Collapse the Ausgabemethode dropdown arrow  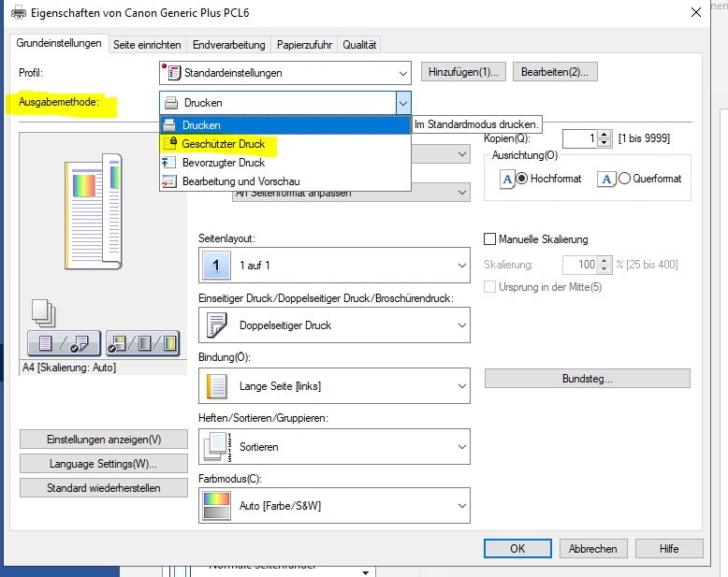coord(403,103)
